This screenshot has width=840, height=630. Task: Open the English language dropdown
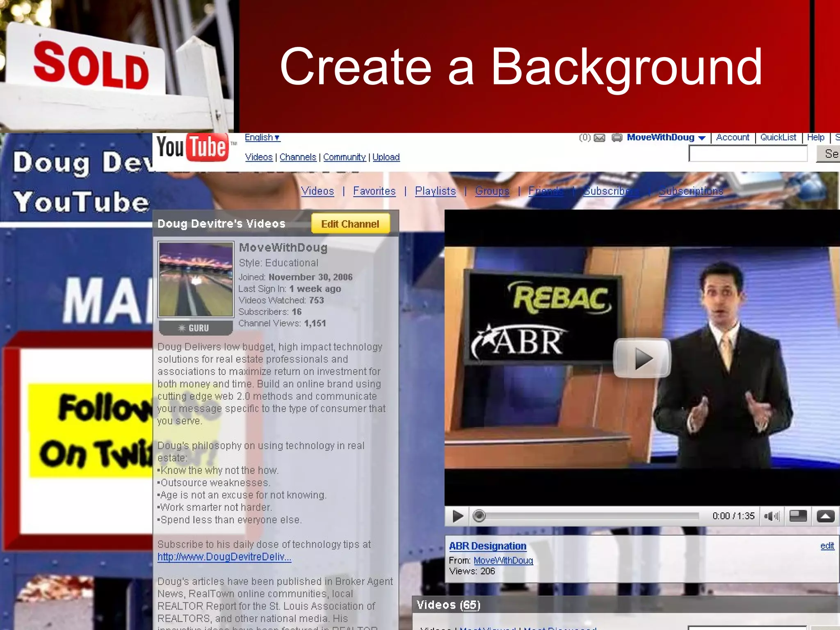(x=262, y=137)
